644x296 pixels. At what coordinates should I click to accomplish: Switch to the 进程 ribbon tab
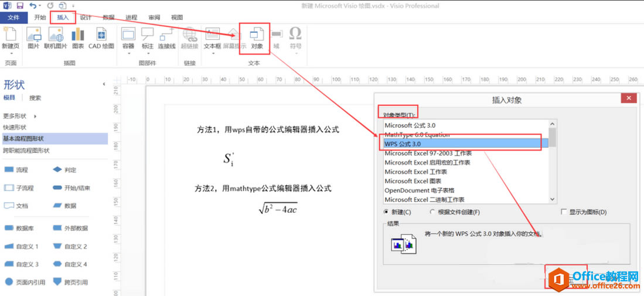(131, 17)
